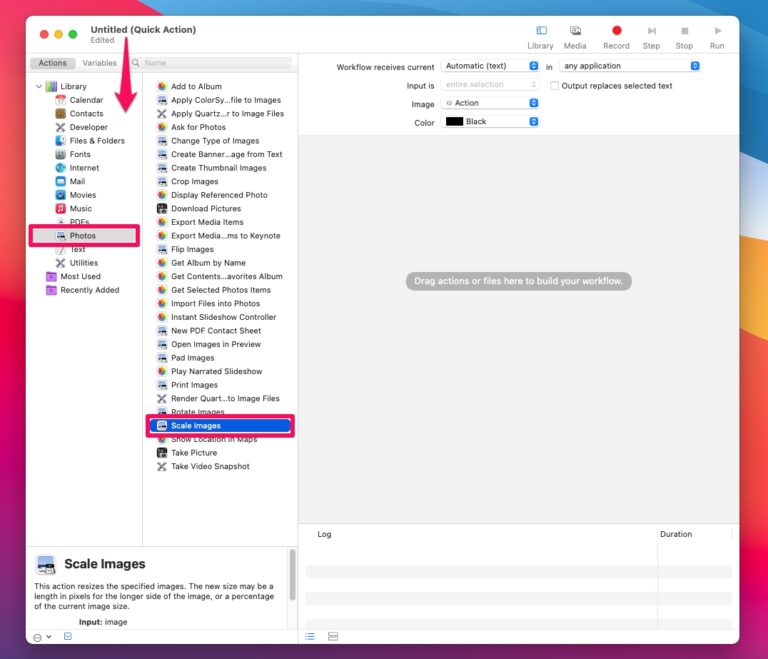Enable Output replaces selected text

(554, 86)
